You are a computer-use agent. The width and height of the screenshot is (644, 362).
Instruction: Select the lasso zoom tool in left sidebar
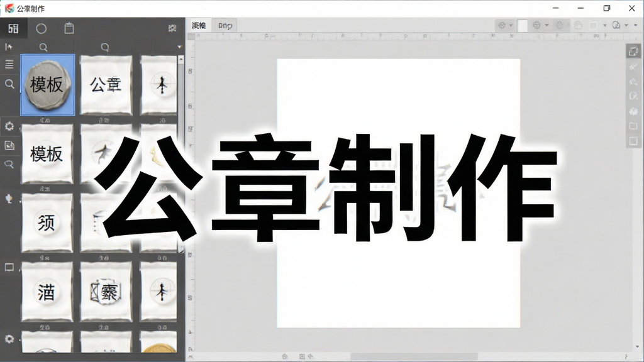[9, 164]
